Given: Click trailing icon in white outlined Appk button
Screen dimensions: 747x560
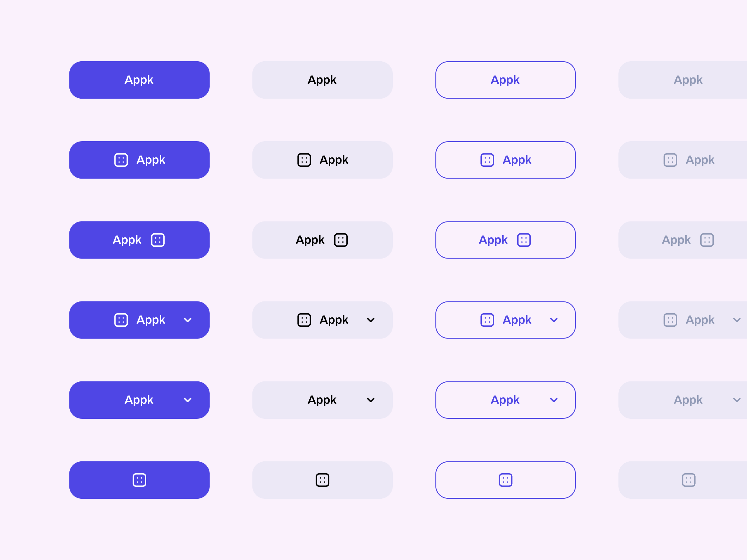Looking at the screenshot, I should [x=524, y=240].
